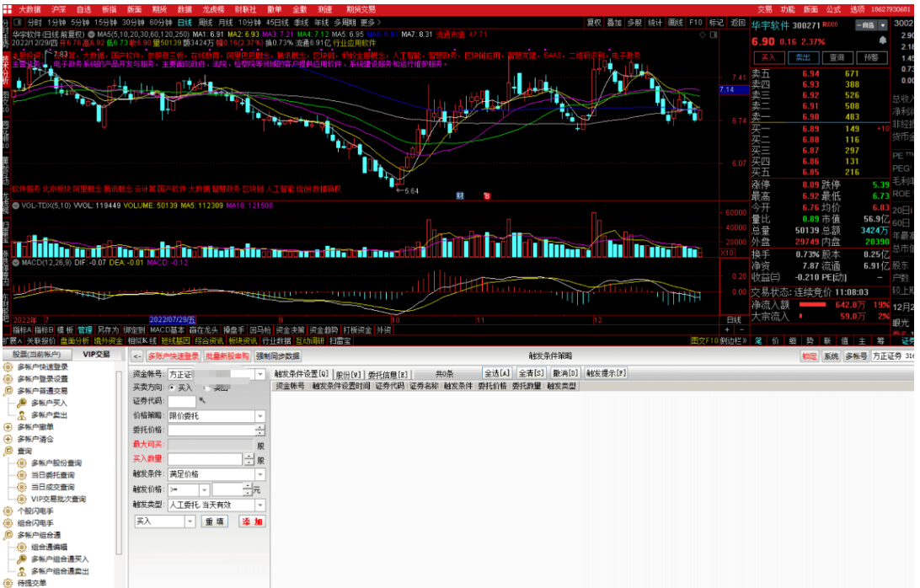Click the gear icon beside 多帐户登录设置

(8, 378)
